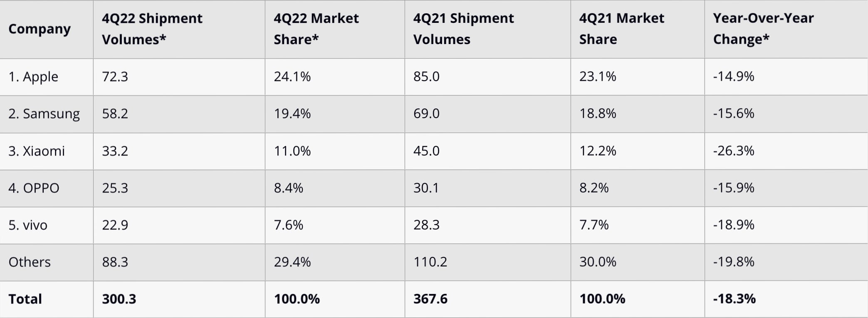Click the 4Q21 Market Share header
Image resolution: width=868 pixels, height=318 pixels.
(621, 29)
